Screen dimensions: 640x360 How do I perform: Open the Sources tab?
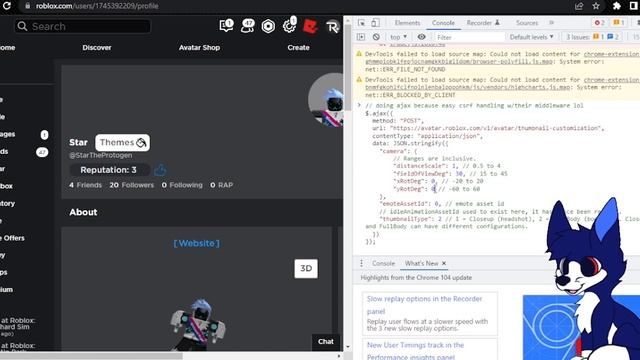527,23
